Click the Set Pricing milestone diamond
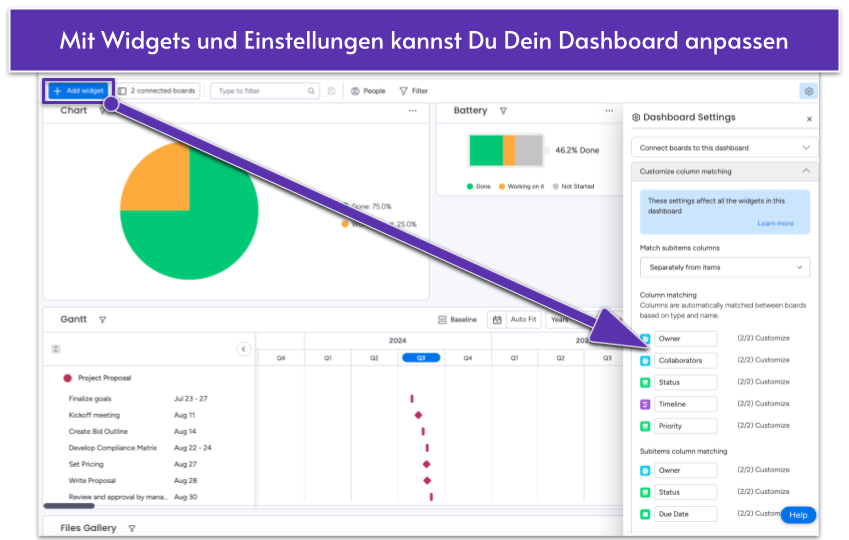 (x=426, y=464)
